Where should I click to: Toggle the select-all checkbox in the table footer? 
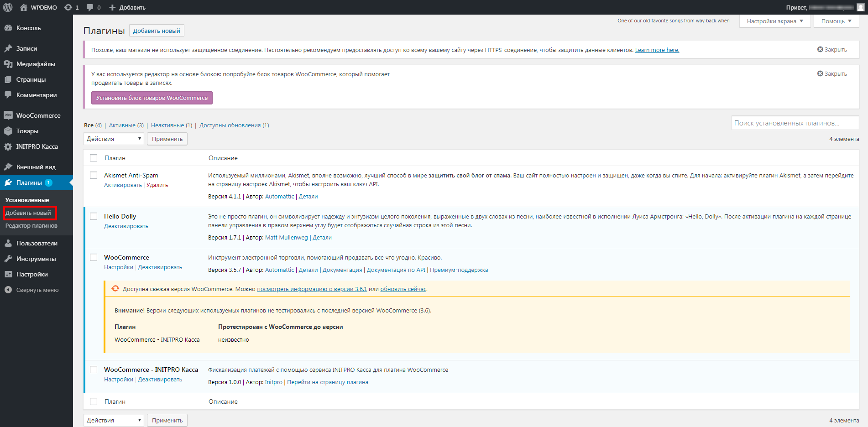tap(94, 401)
